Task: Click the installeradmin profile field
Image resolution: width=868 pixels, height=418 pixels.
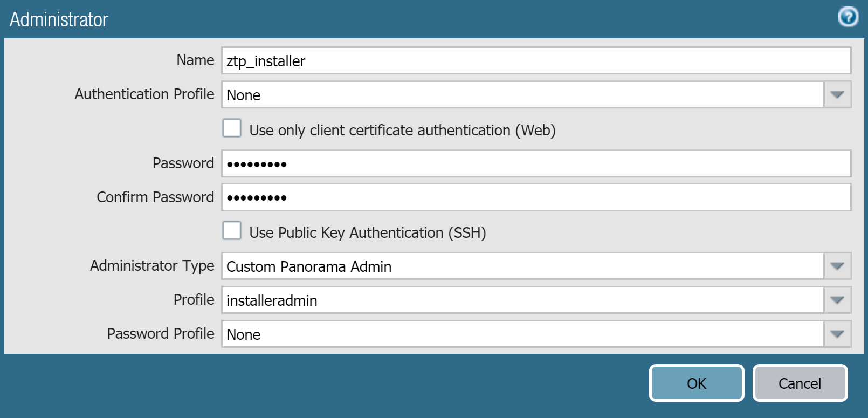Action: point(522,300)
